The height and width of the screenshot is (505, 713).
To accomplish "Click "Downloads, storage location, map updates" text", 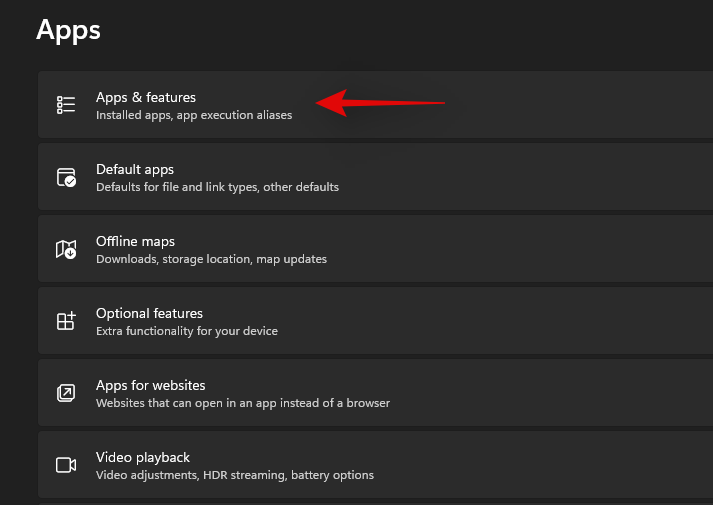I will (211, 259).
